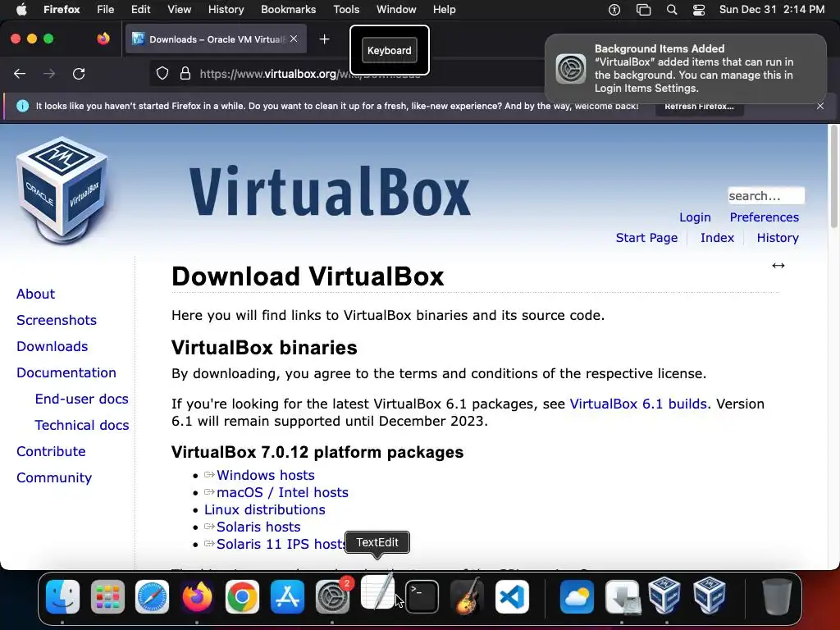Click About in the sidebar
This screenshot has height=630, width=840.
pos(35,294)
